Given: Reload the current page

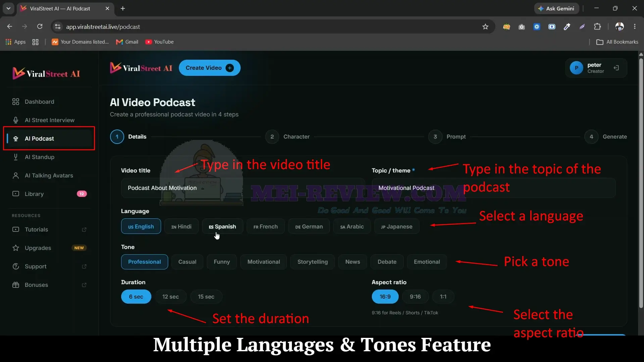Looking at the screenshot, I should tap(40, 27).
